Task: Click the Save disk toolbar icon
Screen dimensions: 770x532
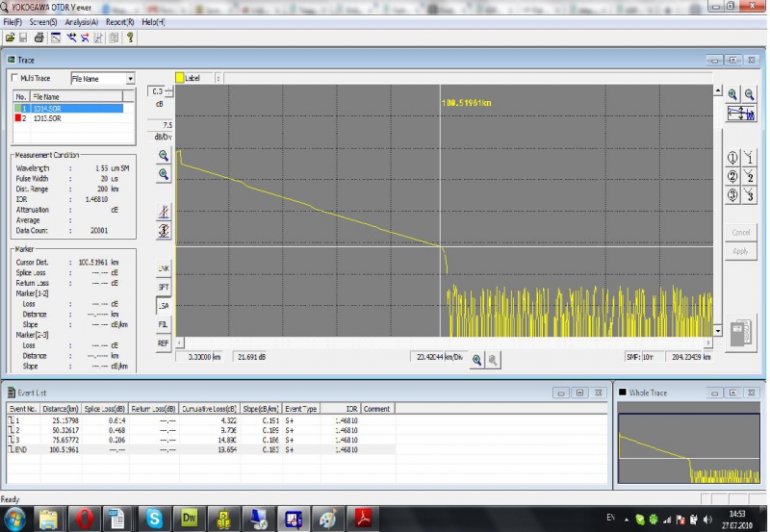Action: (x=23, y=38)
